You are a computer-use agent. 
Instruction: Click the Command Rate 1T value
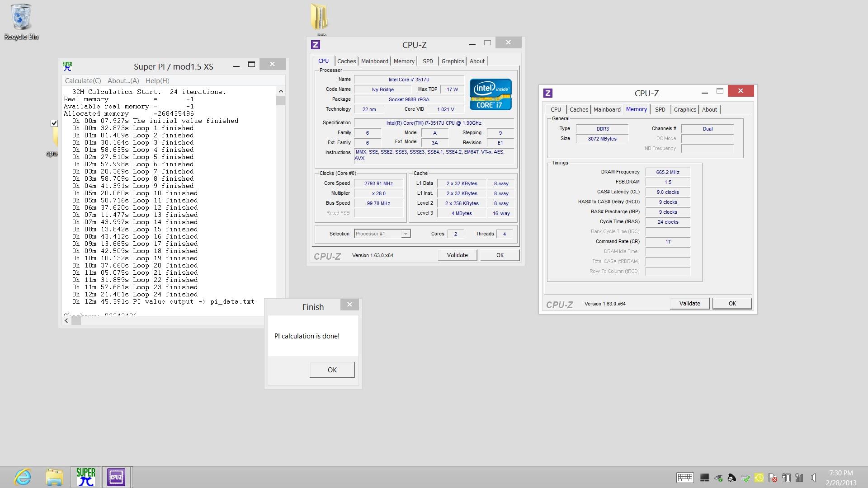pos(668,242)
